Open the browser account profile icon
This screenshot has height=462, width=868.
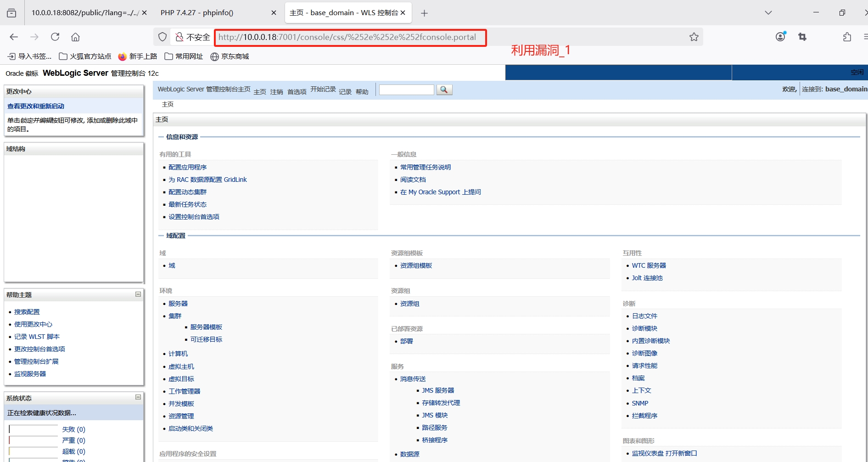pyautogui.click(x=780, y=37)
